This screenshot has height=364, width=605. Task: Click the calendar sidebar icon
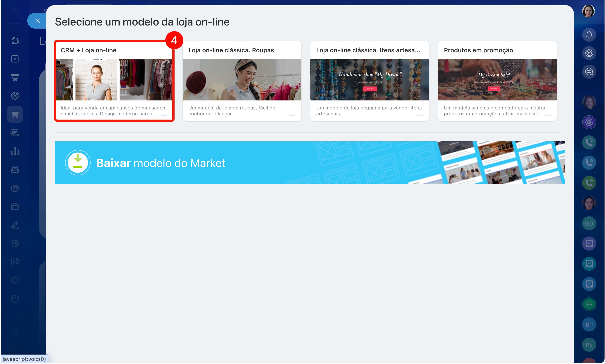(x=15, y=262)
